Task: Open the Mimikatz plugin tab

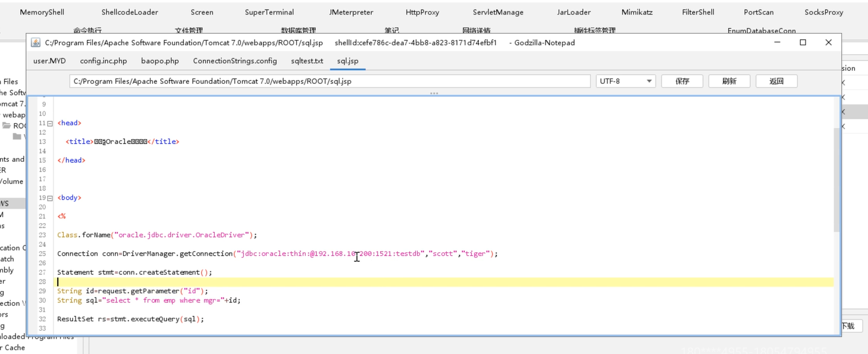Action: pyautogui.click(x=637, y=12)
